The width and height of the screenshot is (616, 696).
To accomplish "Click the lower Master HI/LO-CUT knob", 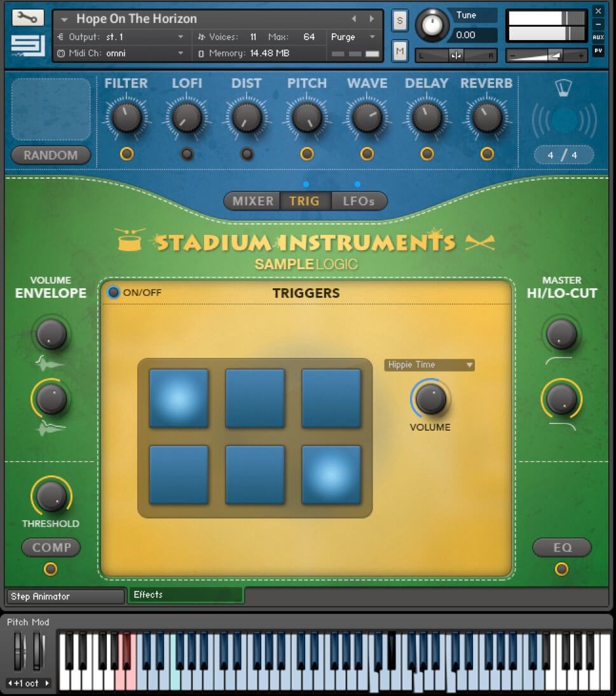I will click(x=561, y=399).
